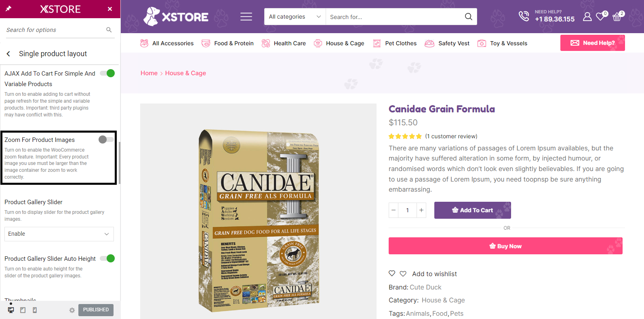This screenshot has height=319, width=644.
Task: Open the hamburger menu icon
Action: coord(246,17)
